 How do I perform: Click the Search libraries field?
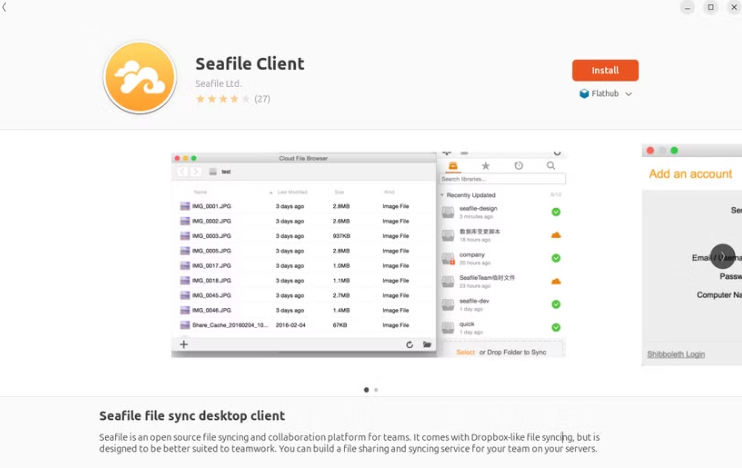pos(503,179)
